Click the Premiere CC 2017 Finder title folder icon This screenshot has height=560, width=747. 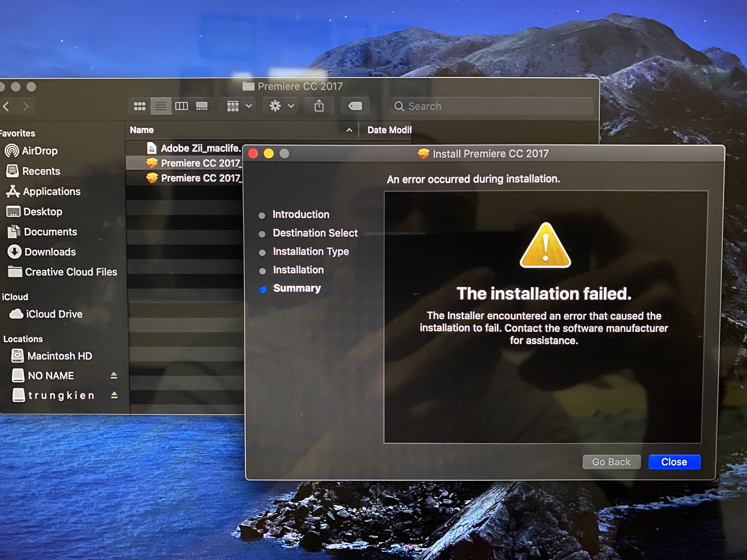pyautogui.click(x=248, y=86)
